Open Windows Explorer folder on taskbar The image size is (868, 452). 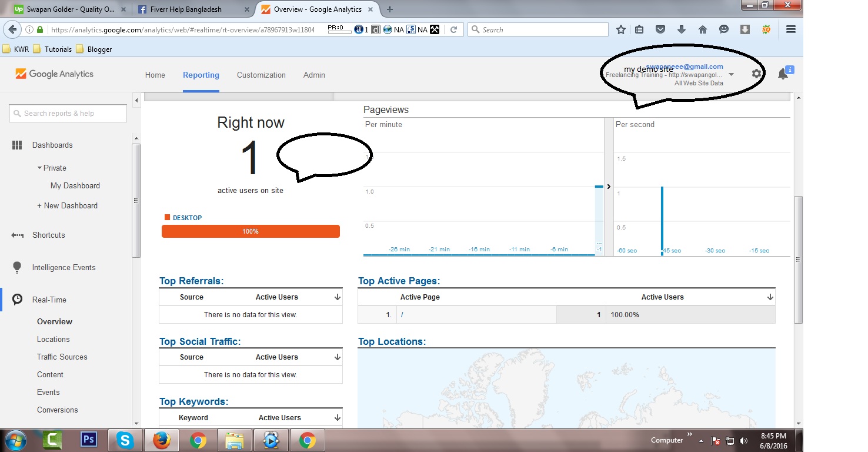[x=234, y=440]
